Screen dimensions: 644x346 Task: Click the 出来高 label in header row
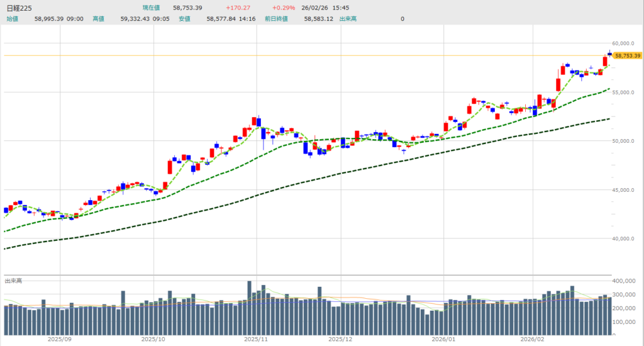(348, 19)
